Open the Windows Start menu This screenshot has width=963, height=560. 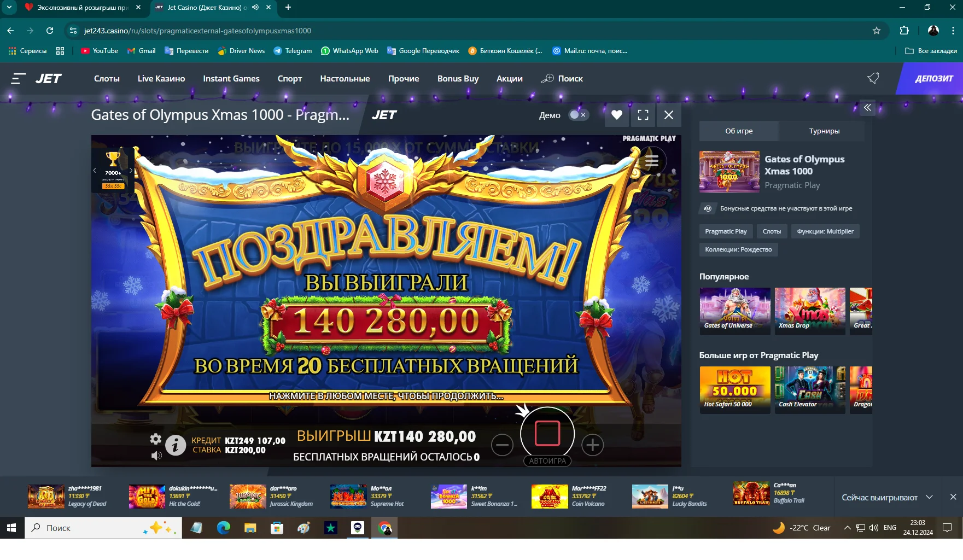11,528
